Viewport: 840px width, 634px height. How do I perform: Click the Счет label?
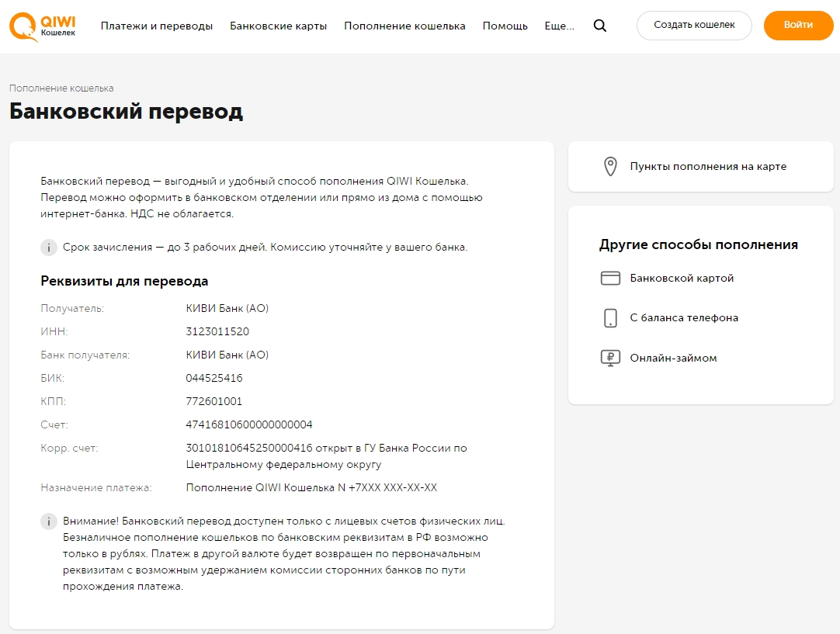(54, 425)
